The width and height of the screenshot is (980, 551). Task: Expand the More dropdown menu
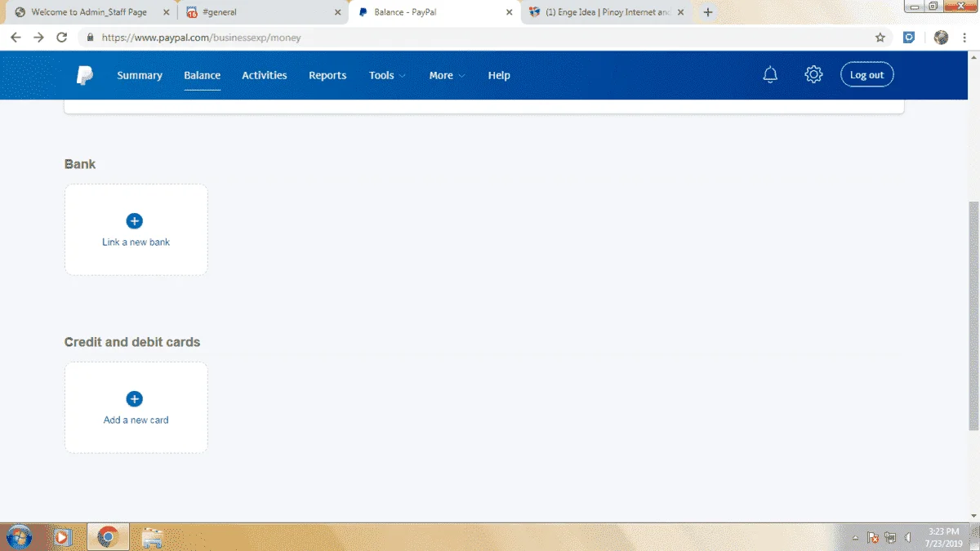(447, 75)
